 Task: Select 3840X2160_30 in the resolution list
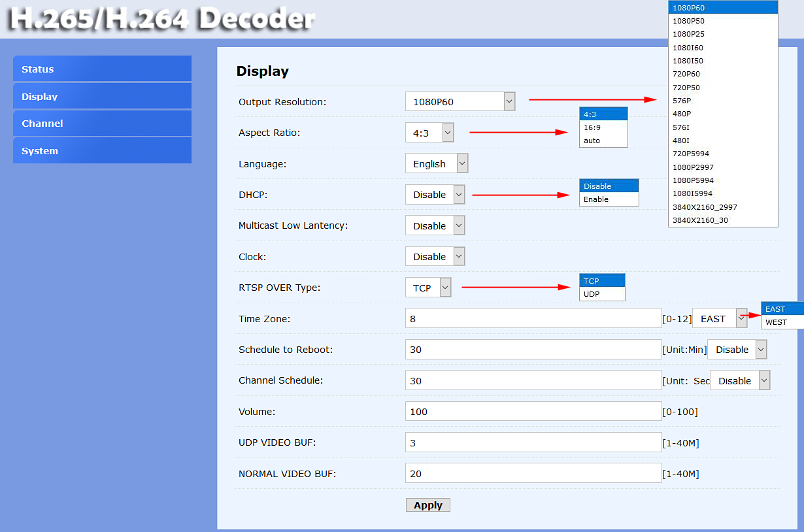coord(723,220)
